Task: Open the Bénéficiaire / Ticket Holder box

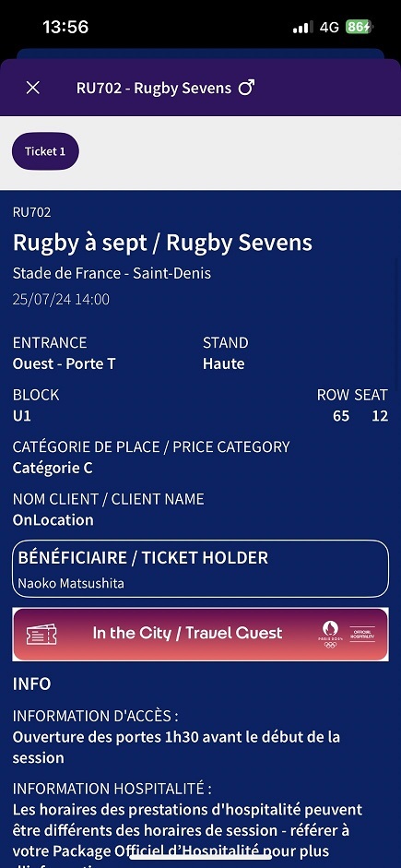Action: tap(200, 568)
